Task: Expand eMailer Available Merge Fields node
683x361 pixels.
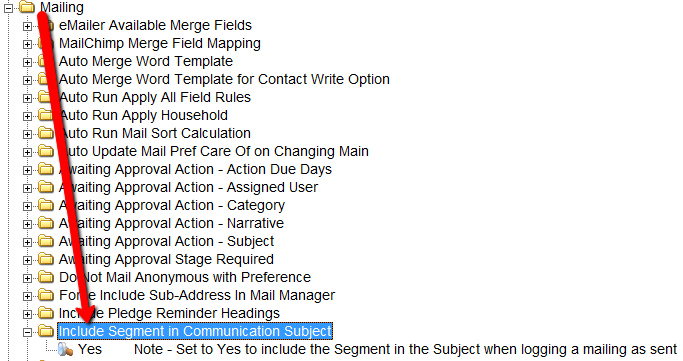Action: tap(27, 26)
